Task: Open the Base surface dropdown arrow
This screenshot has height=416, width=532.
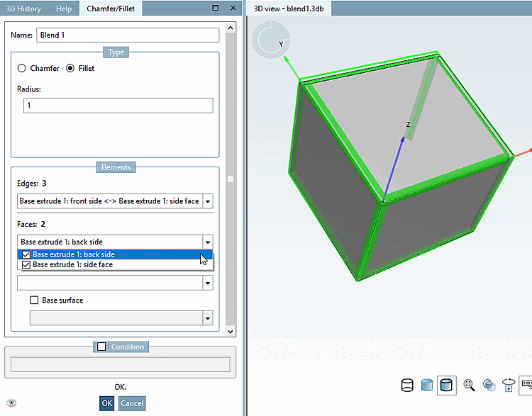Action: (208, 318)
